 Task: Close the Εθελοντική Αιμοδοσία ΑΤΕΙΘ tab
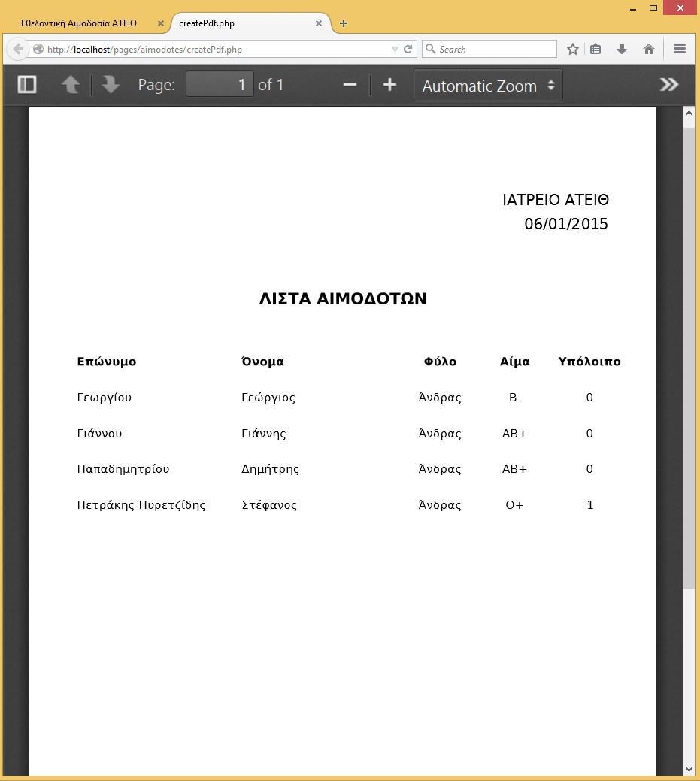tap(160, 23)
